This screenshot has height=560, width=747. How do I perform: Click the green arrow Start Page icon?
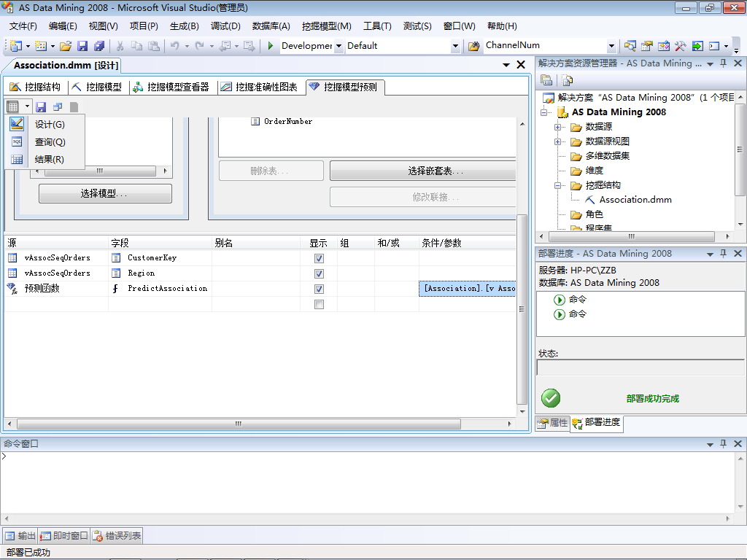[697, 46]
